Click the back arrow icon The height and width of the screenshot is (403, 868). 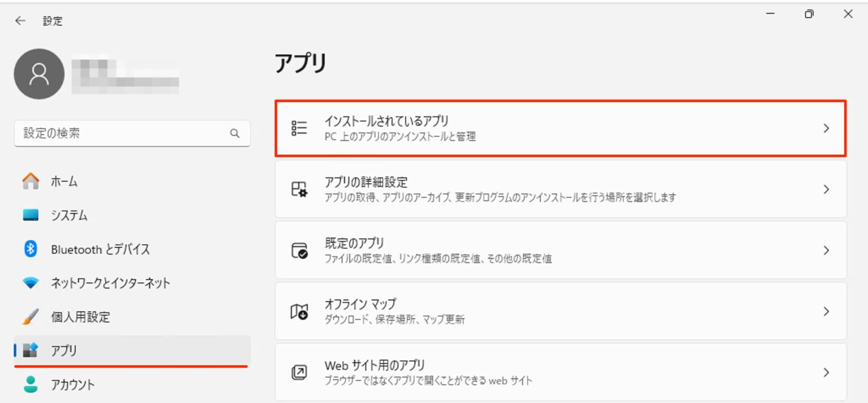coord(20,21)
